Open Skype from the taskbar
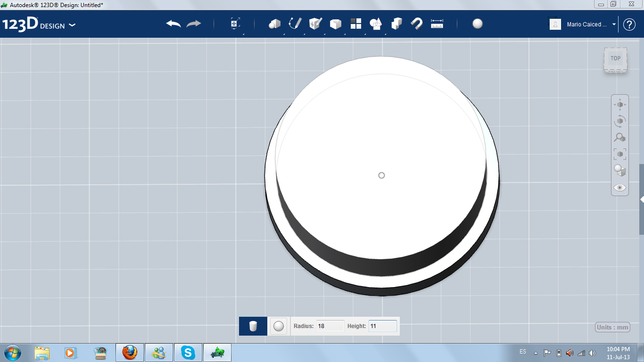The width and height of the screenshot is (644, 362). point(188,353)
